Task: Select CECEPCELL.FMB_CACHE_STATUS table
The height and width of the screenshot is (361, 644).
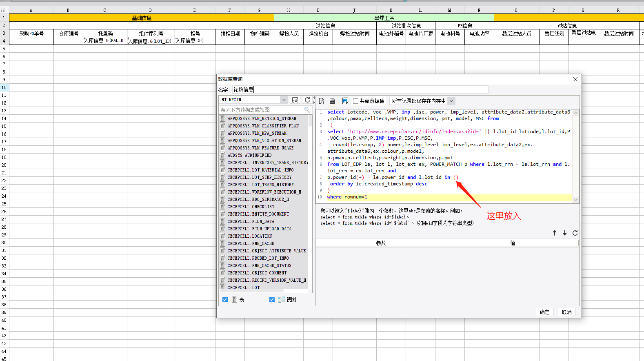Action: point(259,265)
